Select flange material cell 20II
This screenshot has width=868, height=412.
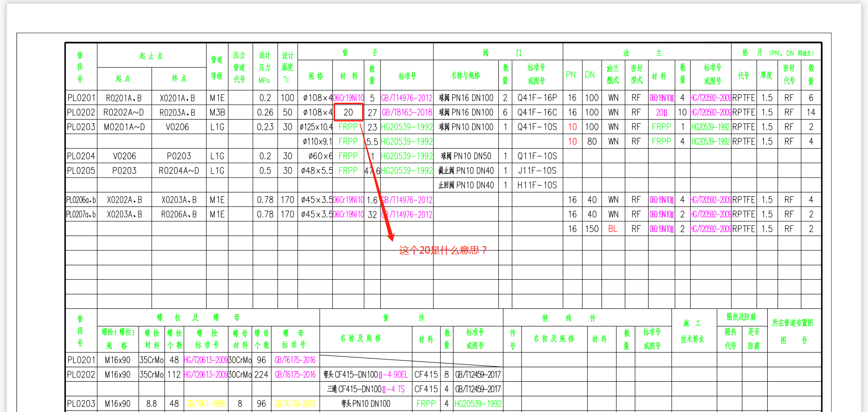661,113
